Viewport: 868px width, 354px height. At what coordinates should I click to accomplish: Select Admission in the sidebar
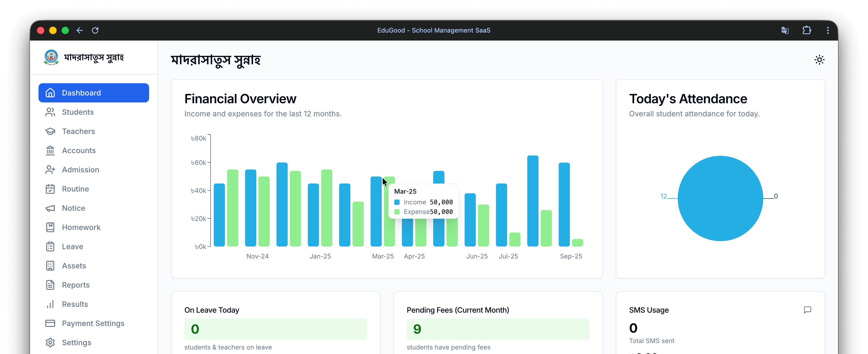tap(80, 170)
